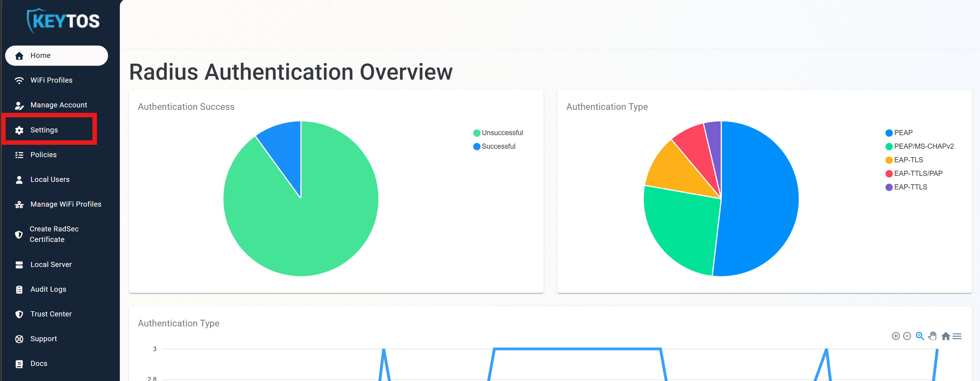
Task: Zoom in on the line chart
Action: click(895, 336)
